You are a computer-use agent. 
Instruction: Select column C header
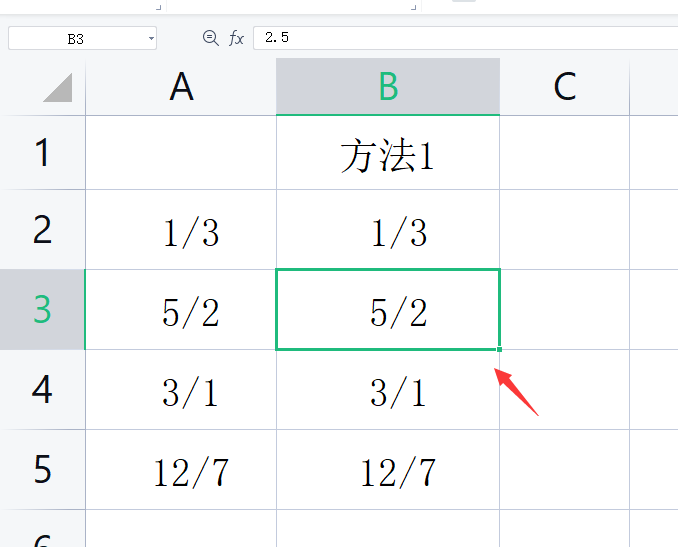pos(564,88)
